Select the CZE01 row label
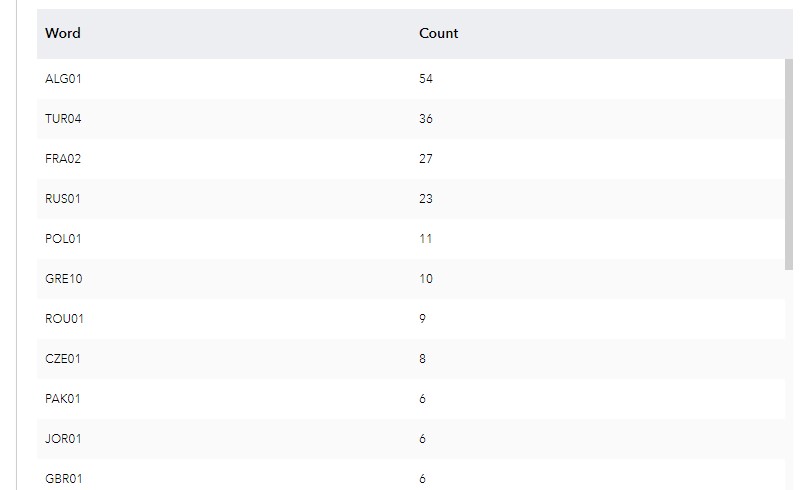This screenshot has width=803, height=490. pyautogui.click(x=63, y=359)
